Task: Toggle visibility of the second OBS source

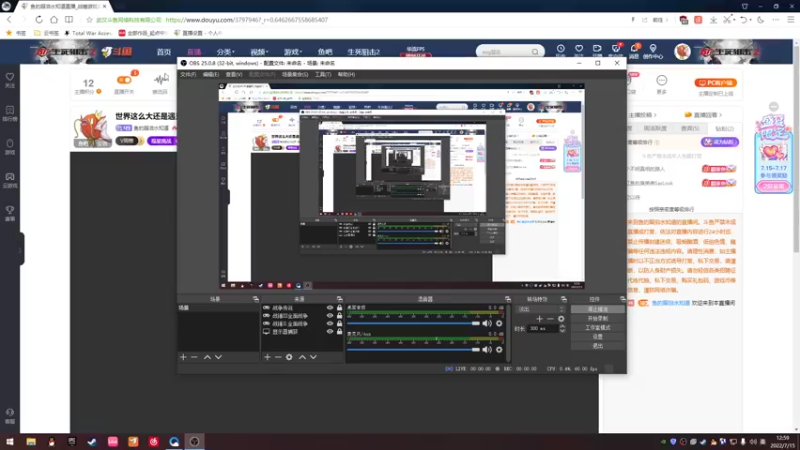Action: [330, 316]
